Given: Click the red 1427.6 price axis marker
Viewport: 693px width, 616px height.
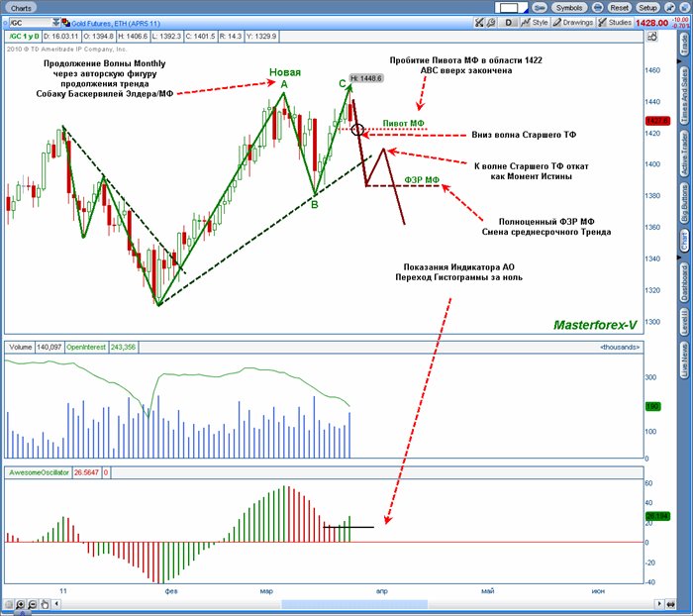Looking at the screenshot, I should click(657, 121).
